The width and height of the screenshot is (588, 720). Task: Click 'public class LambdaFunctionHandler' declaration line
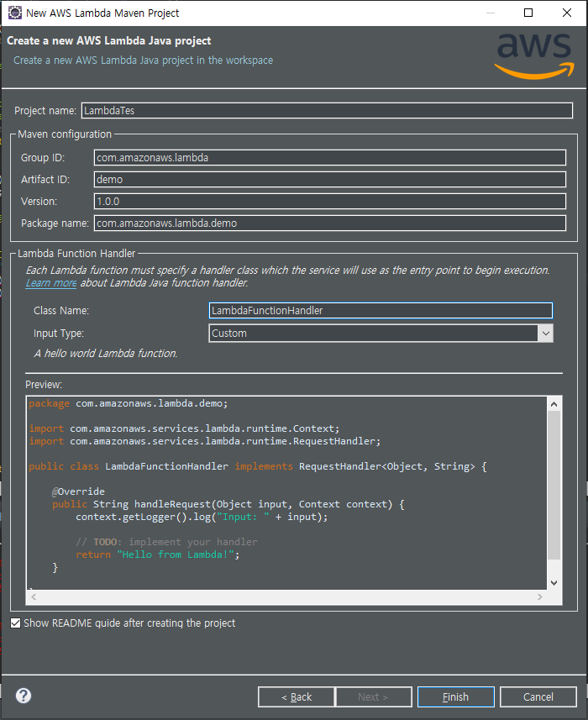[258, 466]
